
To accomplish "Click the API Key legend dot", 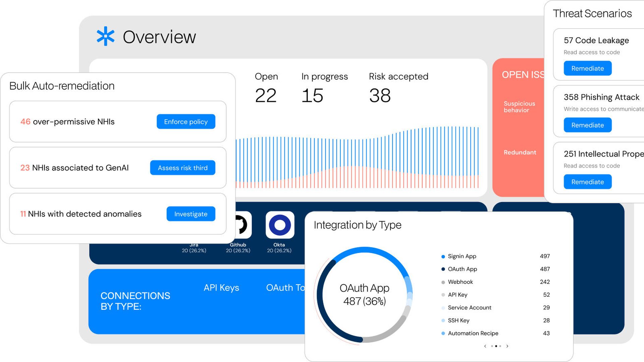I will 443,295.
